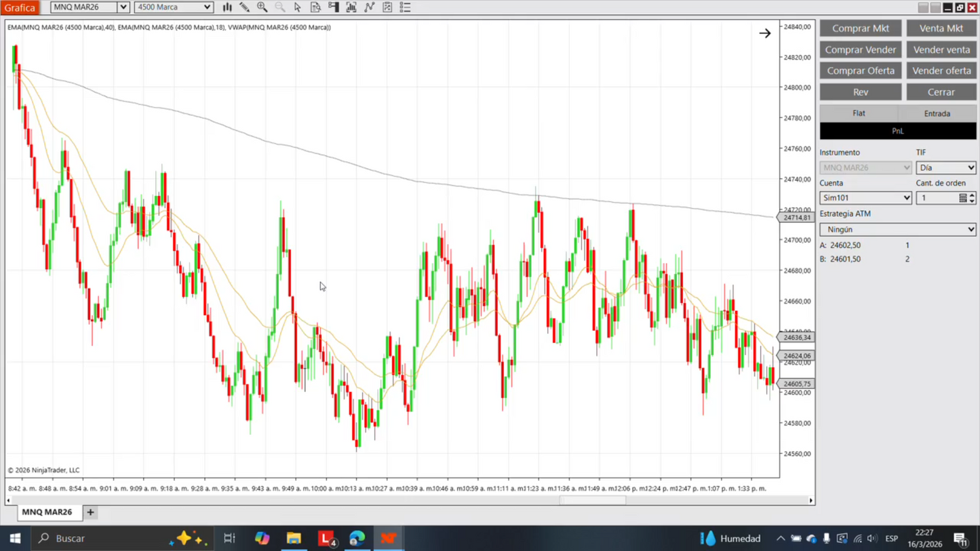Open the notification center icon

[x=960, y=539]
